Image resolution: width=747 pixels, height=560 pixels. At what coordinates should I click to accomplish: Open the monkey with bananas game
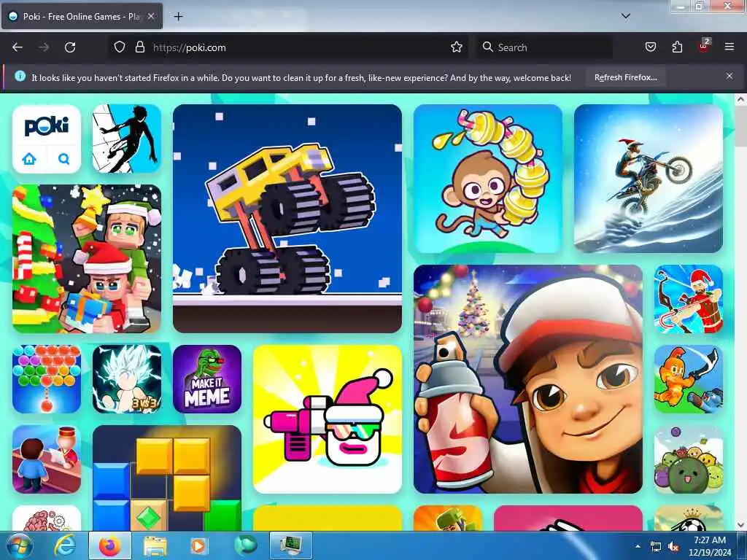coord(488,179)
